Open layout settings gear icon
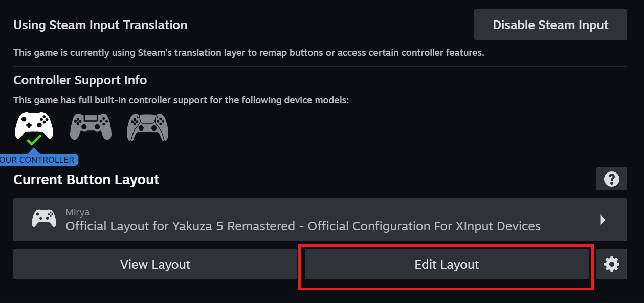 [611, 264]
